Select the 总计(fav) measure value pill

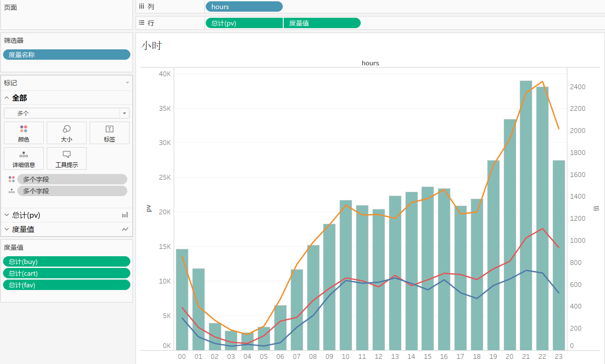point(67,285)
